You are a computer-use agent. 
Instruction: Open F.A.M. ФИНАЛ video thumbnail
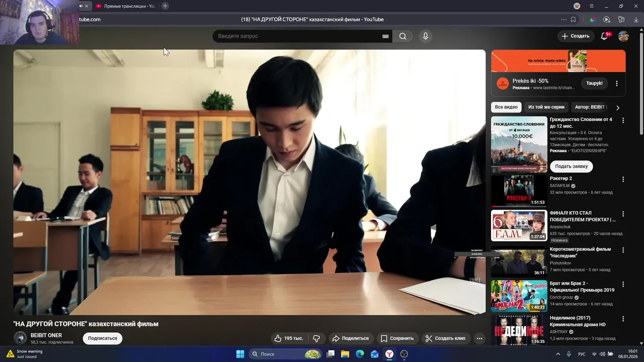tap(519, 226)
